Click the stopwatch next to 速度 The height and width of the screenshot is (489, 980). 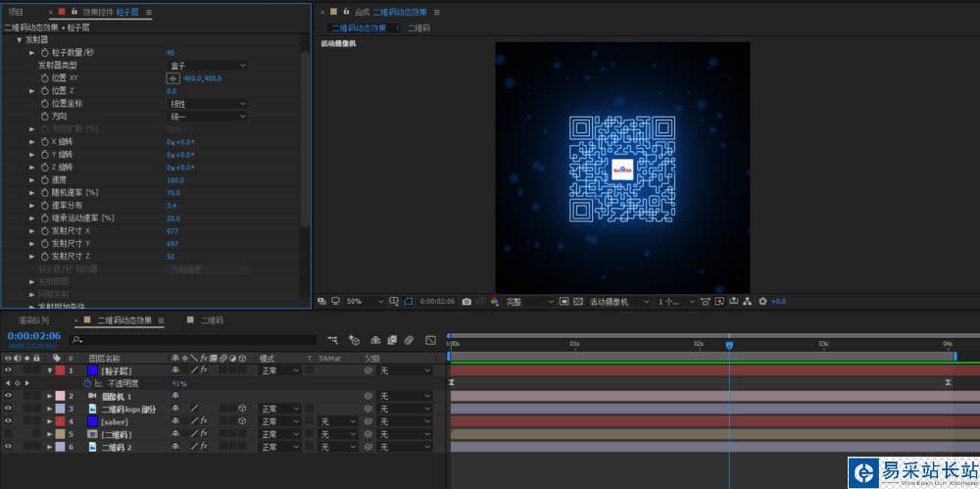click(x=44, y=179)
